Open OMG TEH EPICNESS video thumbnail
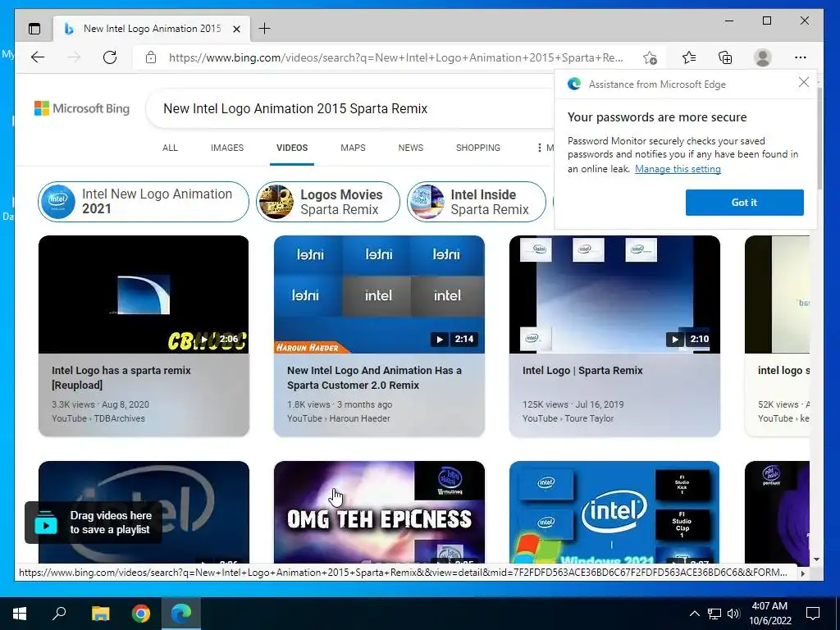 [379, 512]
